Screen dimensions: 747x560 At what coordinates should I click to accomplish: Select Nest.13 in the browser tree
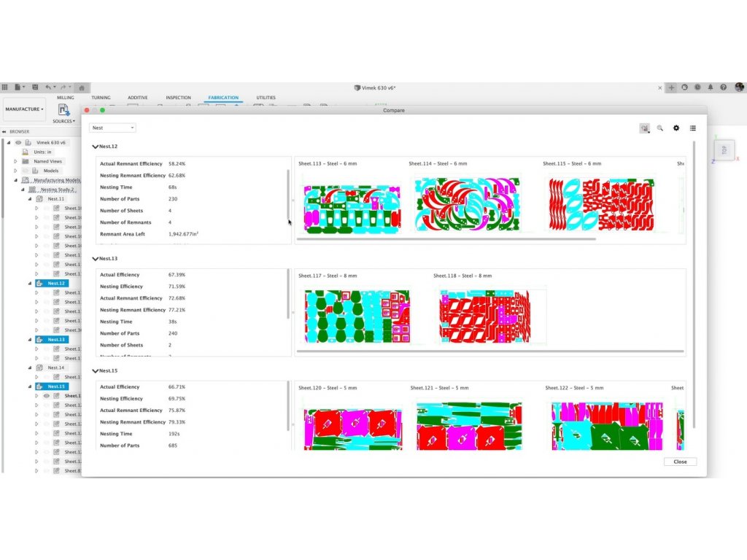[52, 340]
